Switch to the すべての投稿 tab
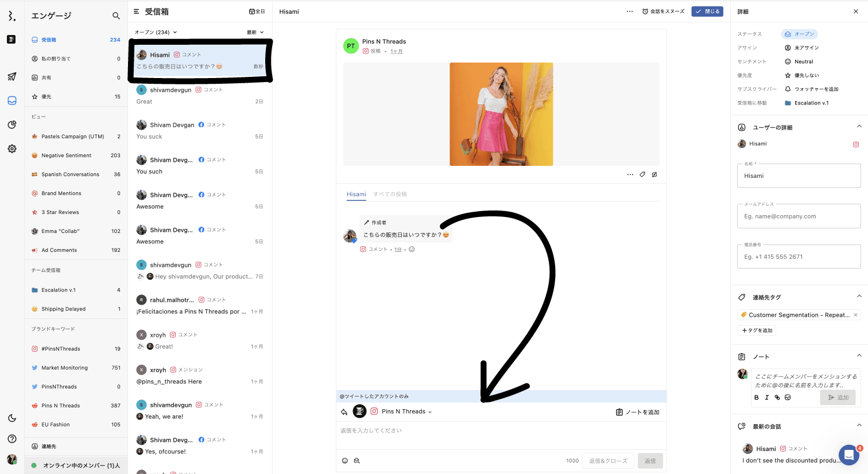 click(390, 194)
